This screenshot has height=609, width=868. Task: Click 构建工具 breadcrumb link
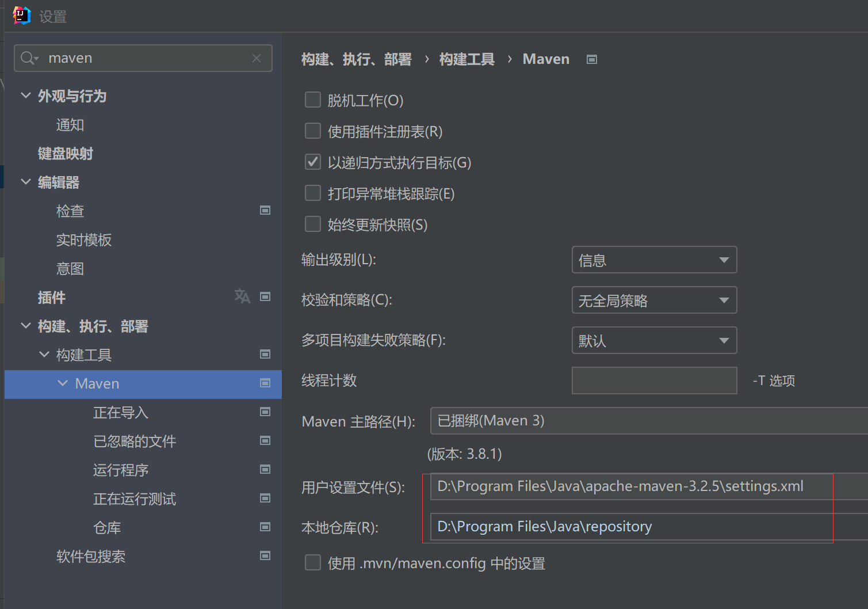466,59
